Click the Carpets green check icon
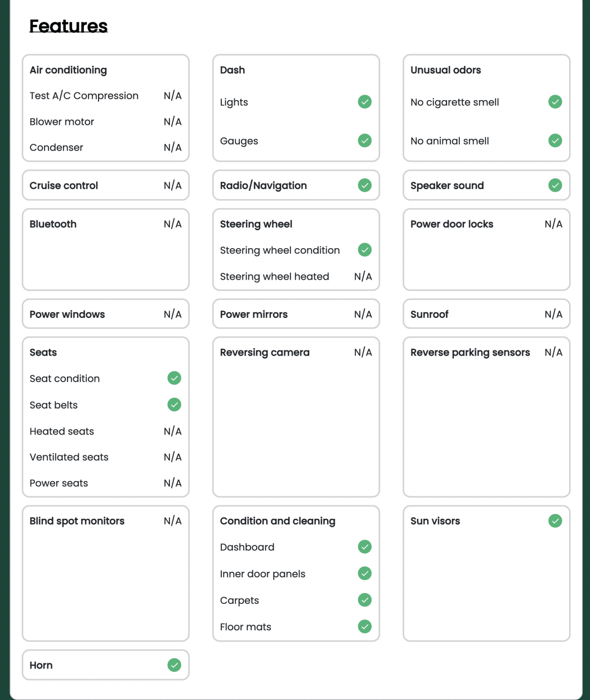 coord(365,600)
